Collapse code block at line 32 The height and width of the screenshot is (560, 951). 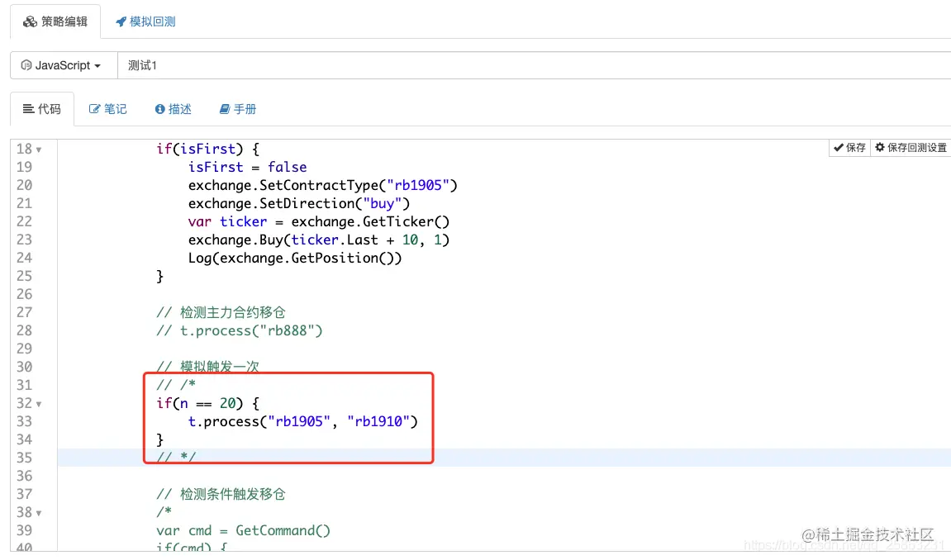click(x=39, y=404)
